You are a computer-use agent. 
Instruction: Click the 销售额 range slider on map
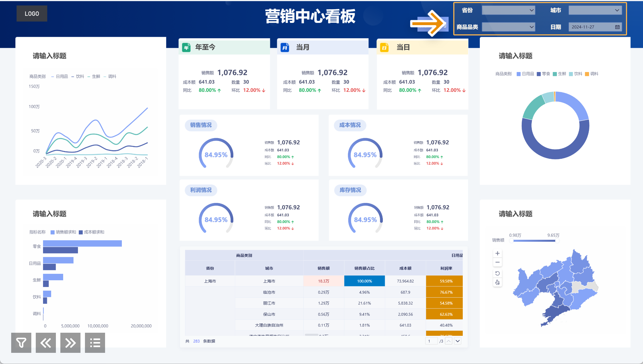click(x=534, y=241)
